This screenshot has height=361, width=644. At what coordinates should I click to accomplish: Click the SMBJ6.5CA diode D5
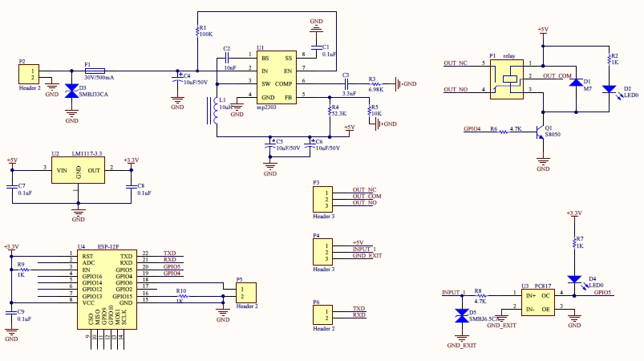(x=461, y=316)
